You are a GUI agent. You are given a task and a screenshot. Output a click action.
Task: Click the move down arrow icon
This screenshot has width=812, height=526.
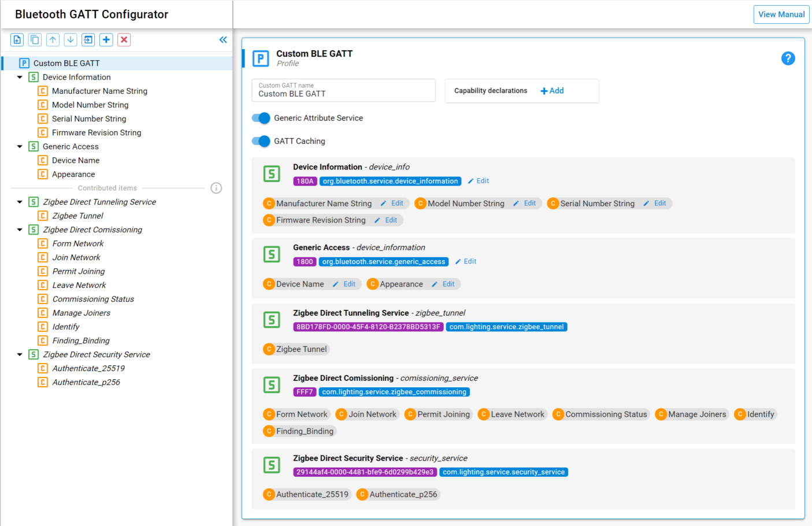(71, 40)
